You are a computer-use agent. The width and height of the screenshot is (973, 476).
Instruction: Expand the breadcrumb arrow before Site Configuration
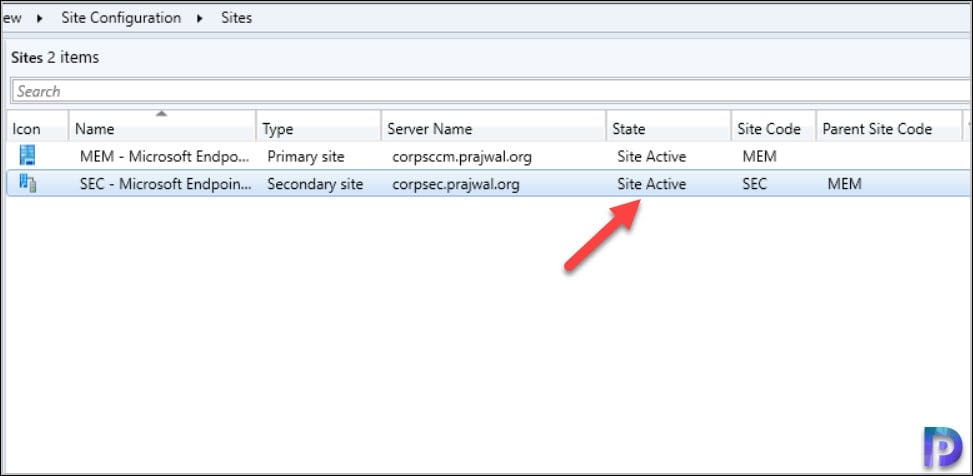click(x=40, y=19)
